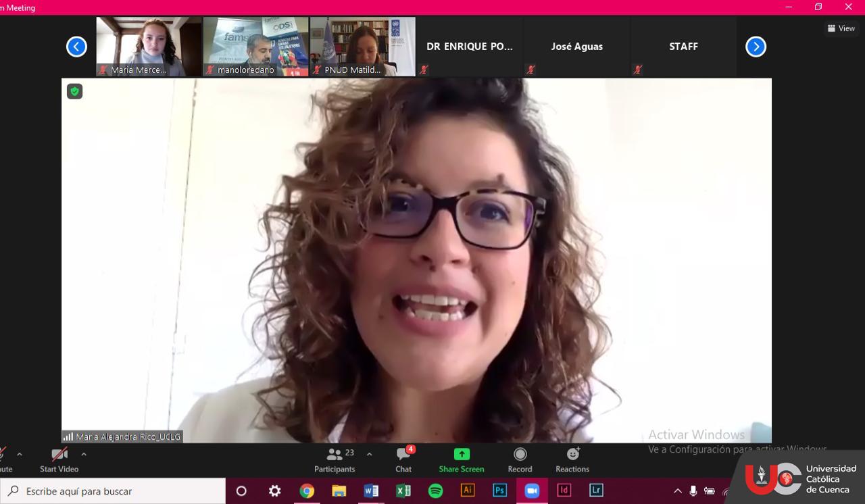Click the Windows search box
This screenshot has width=865, height=504.
click(113, 491)
